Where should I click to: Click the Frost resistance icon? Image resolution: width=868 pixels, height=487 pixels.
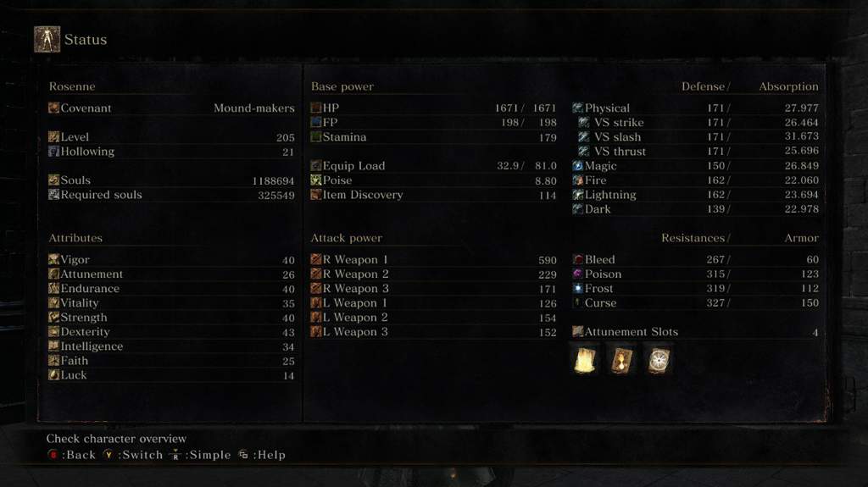578,288
